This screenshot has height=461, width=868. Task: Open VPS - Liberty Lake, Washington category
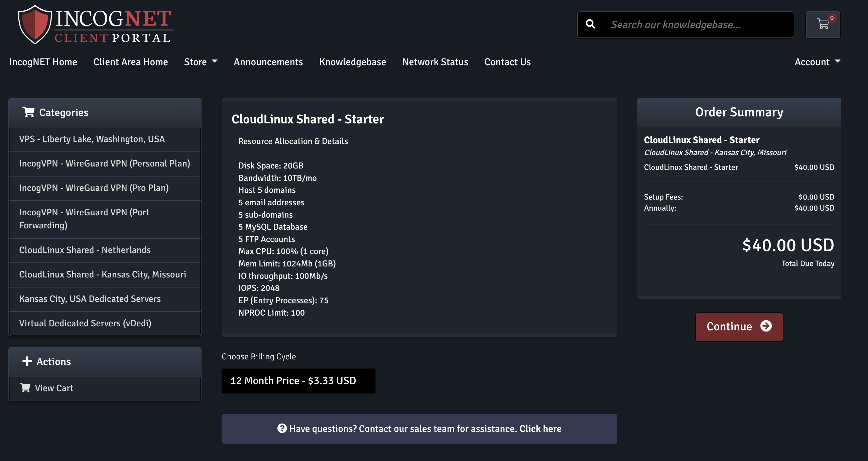(x=92, y=139)
